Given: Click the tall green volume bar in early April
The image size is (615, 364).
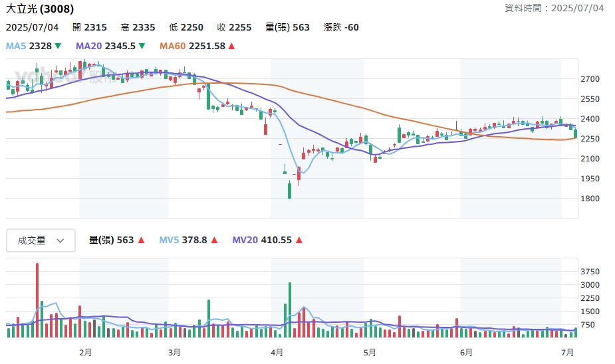Looking at the screenshot, I should click(x=290, y=310).
